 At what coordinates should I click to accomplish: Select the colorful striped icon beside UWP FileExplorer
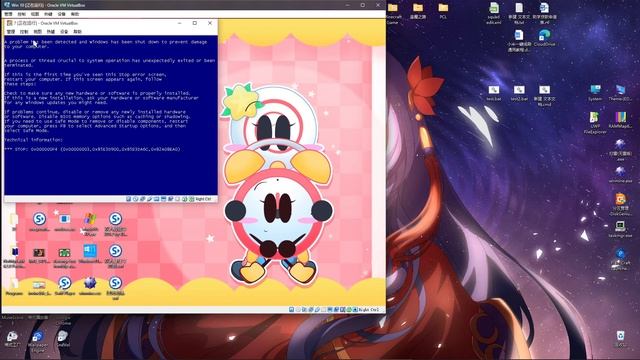tap(620, 118)
